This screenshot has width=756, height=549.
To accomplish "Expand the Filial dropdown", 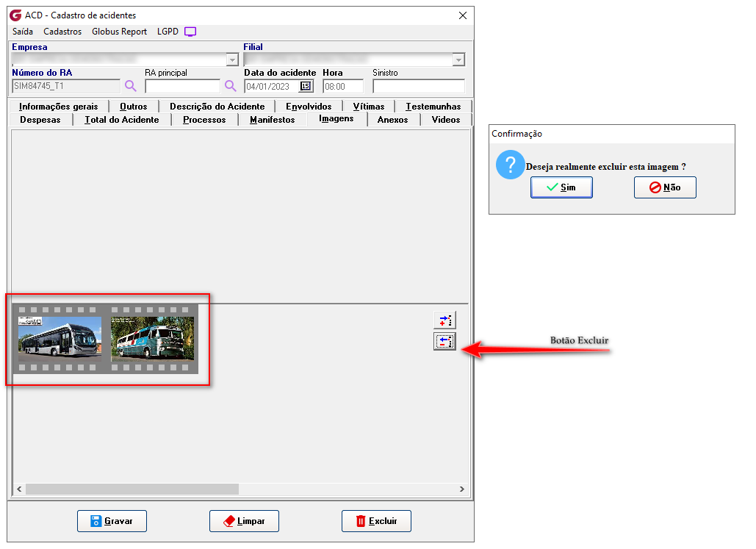I will pyautogui.click(x=458, y=60).
